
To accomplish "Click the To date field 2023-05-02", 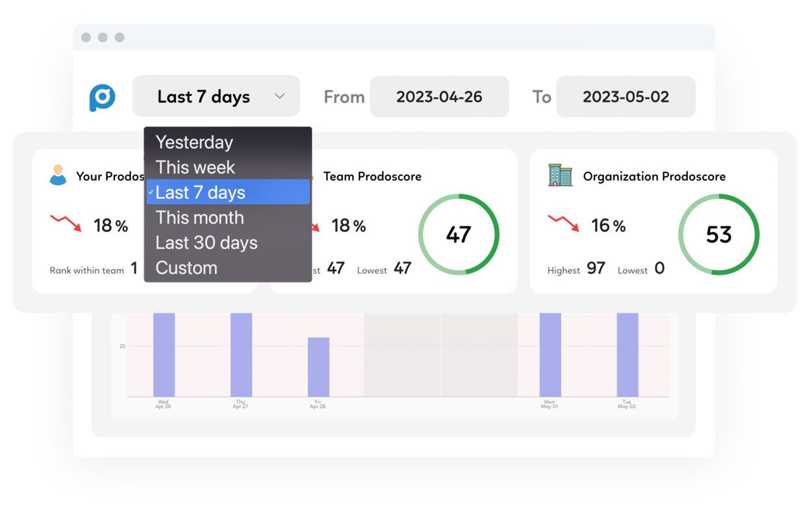I will 626,97.
